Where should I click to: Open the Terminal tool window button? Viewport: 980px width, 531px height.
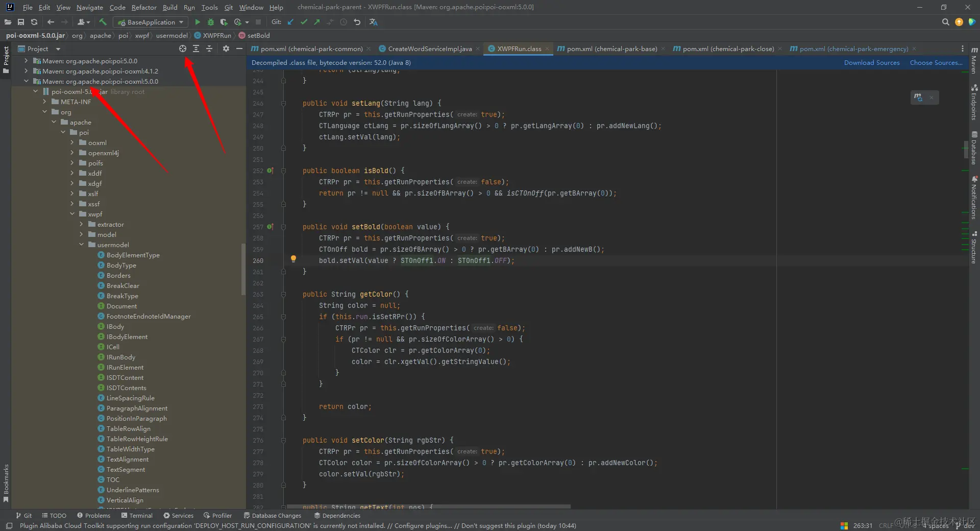click(x=137, y=516)
